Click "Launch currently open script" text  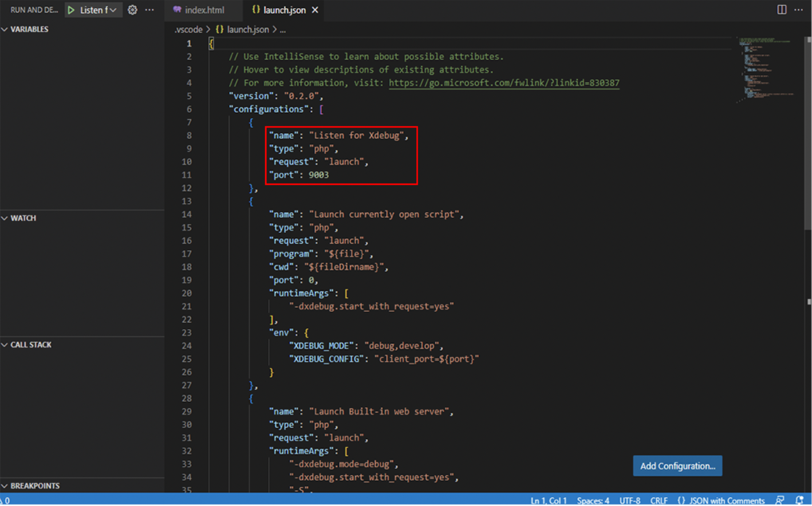pos(384,215)
